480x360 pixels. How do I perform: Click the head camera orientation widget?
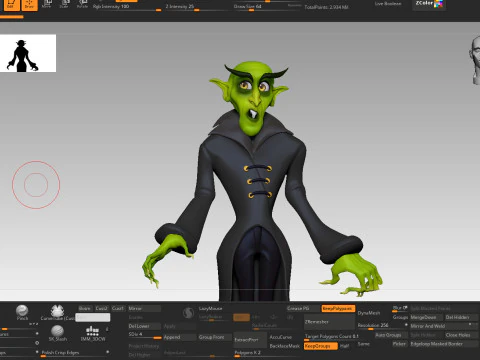pyautogui.click(x=475, y=60)
